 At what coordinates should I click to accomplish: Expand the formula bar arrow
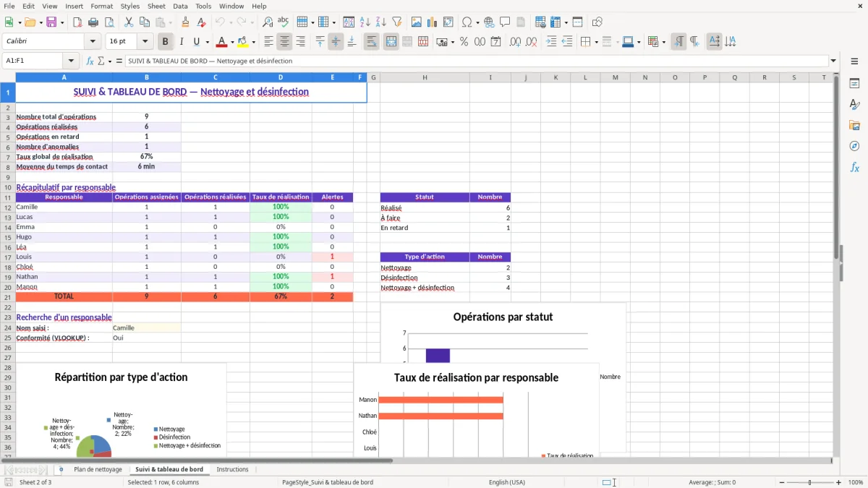(834, 61)
